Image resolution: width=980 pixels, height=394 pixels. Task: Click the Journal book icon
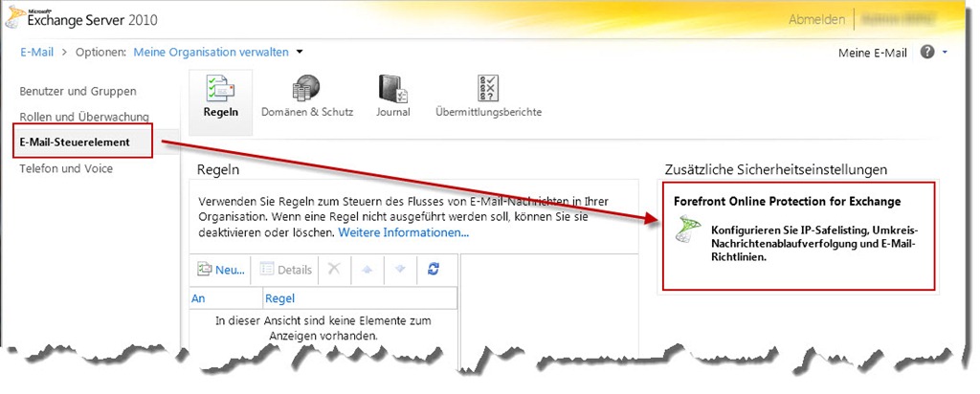click(x=393, y=88)
